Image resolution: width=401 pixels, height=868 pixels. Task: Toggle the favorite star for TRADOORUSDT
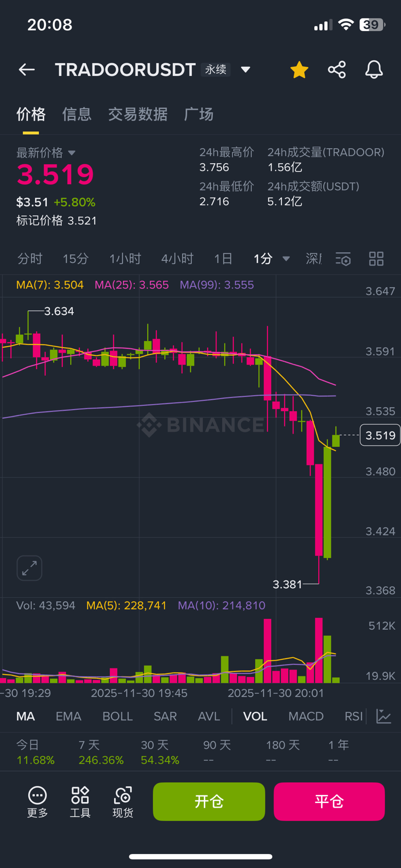pos(299,70)
